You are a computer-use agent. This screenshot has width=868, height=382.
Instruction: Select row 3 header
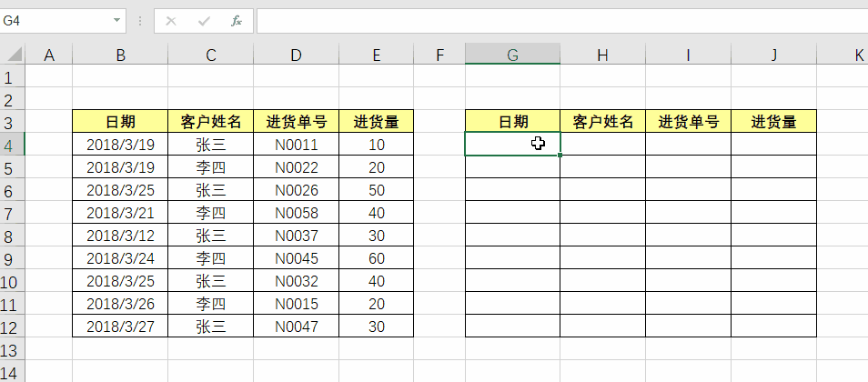(11, 122)
